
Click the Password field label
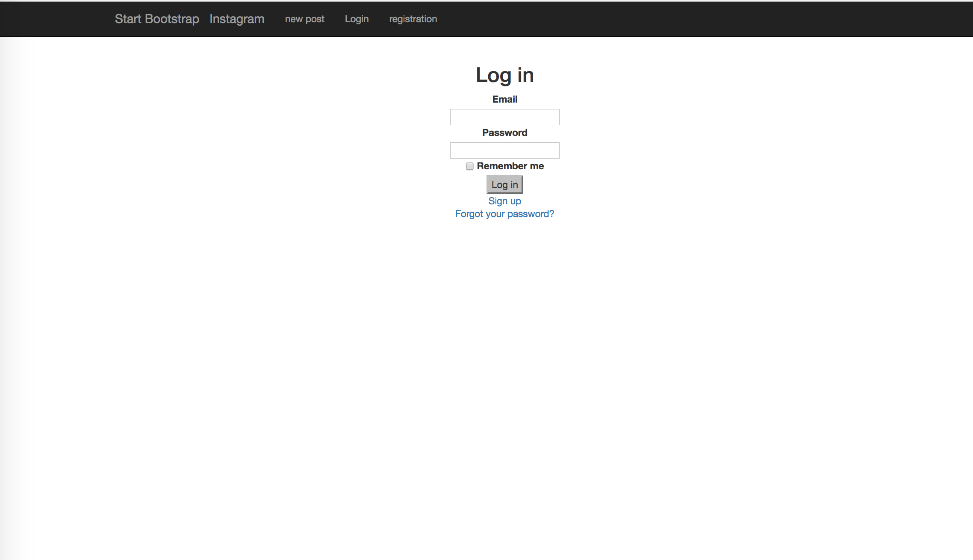504,133
